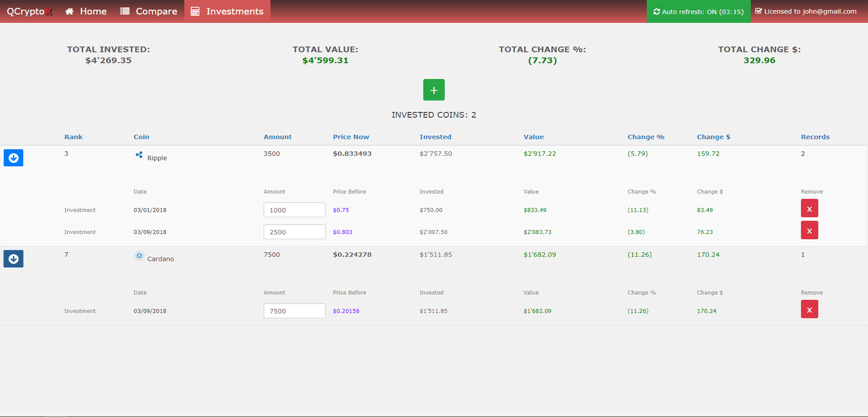Click the QCryptoX brand logo
The image size is (868, 417).
pyautogui.click(x=29, y=11)
